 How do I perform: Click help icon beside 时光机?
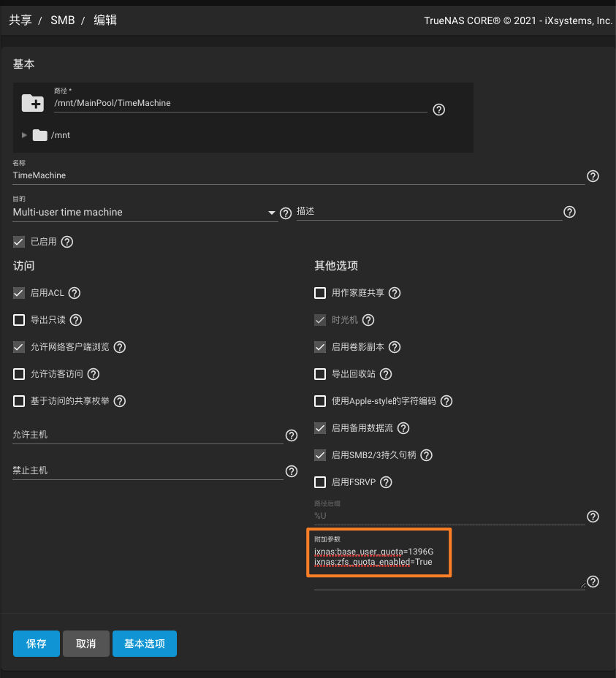tap(368, 320)
